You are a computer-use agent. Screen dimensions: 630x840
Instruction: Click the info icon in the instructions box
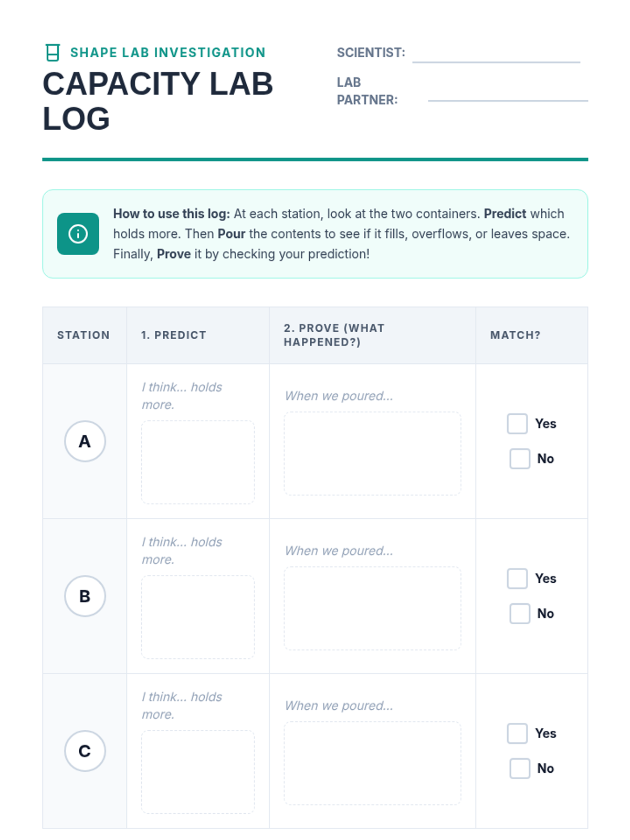tap(78, 234)
